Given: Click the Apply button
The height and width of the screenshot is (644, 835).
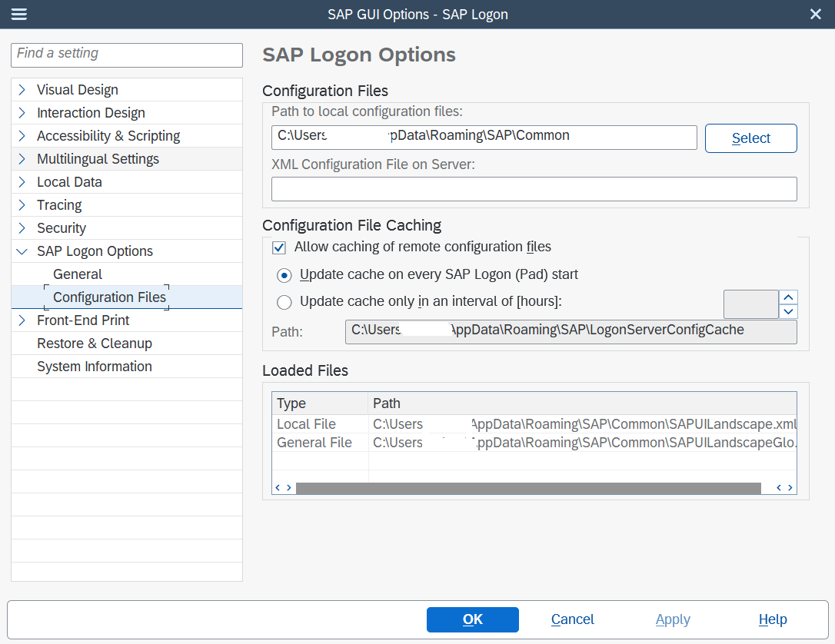Looking at the screenshot, I should pos(673,619).
